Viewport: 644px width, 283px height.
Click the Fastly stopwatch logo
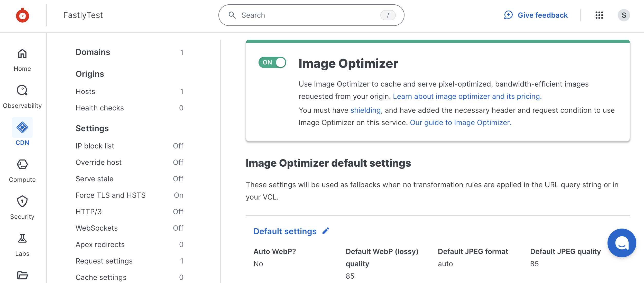[x=22, y=15]
